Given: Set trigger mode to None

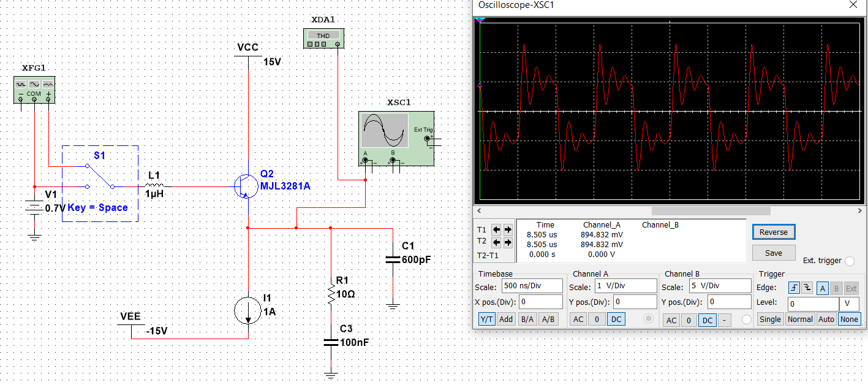Looking at the screenshot, I should pyautogui.click(x=849, y=319).
